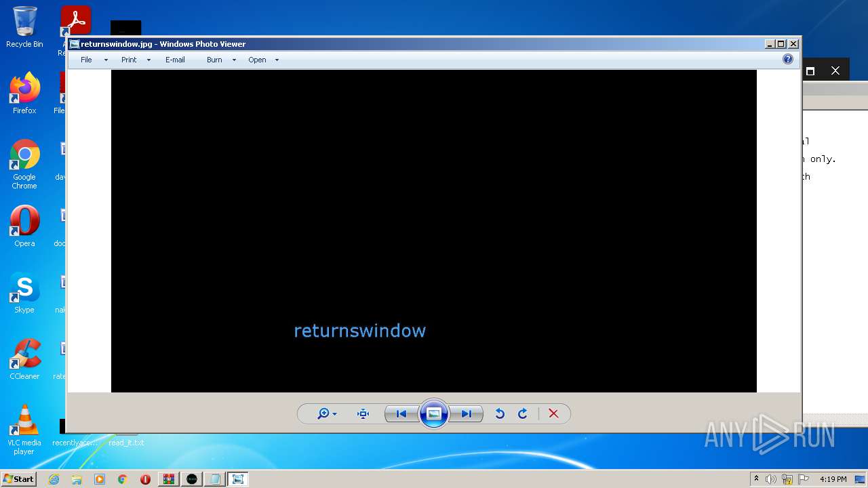Switch to the Notepad taskbar item

(x=215, y=479)
